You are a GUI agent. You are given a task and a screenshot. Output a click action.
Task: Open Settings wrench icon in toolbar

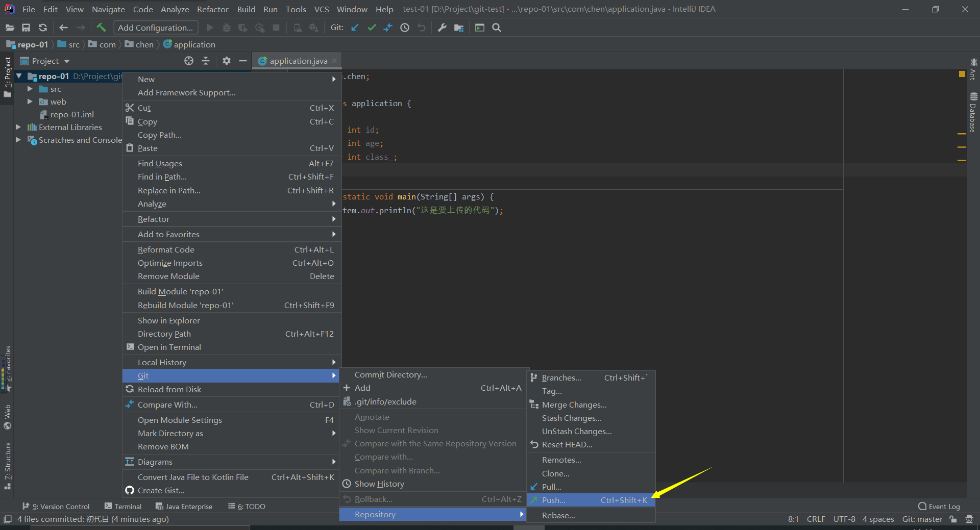pos(442,28)
